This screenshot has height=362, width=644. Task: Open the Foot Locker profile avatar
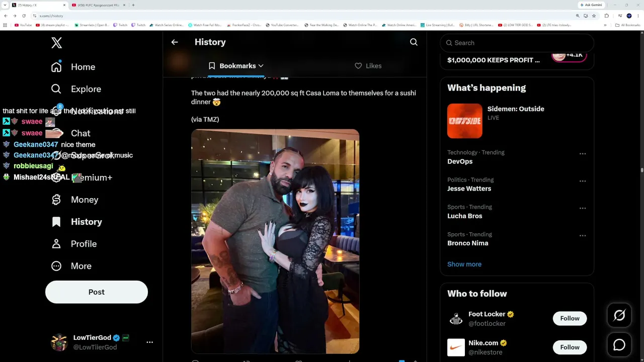(x=456, y=319)
